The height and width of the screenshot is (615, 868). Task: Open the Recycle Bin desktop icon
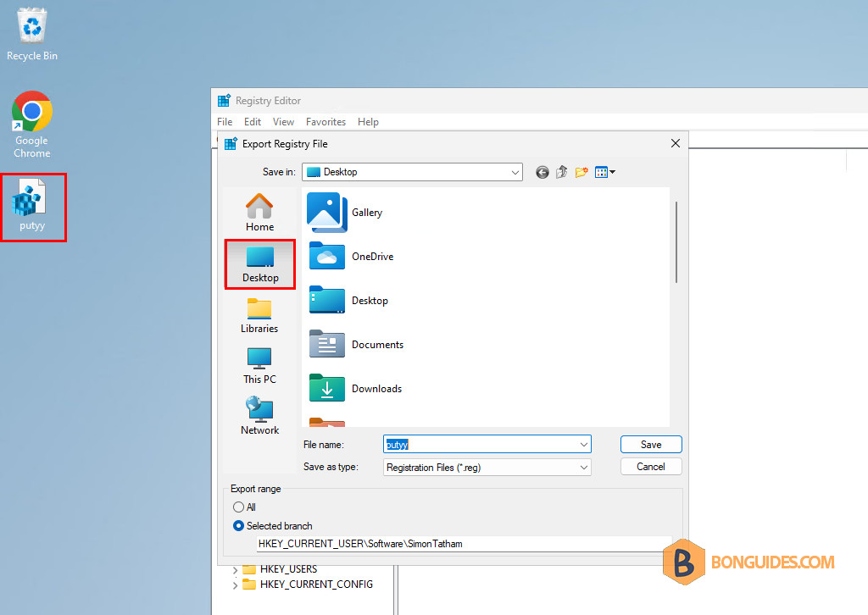tap(32, 34)
